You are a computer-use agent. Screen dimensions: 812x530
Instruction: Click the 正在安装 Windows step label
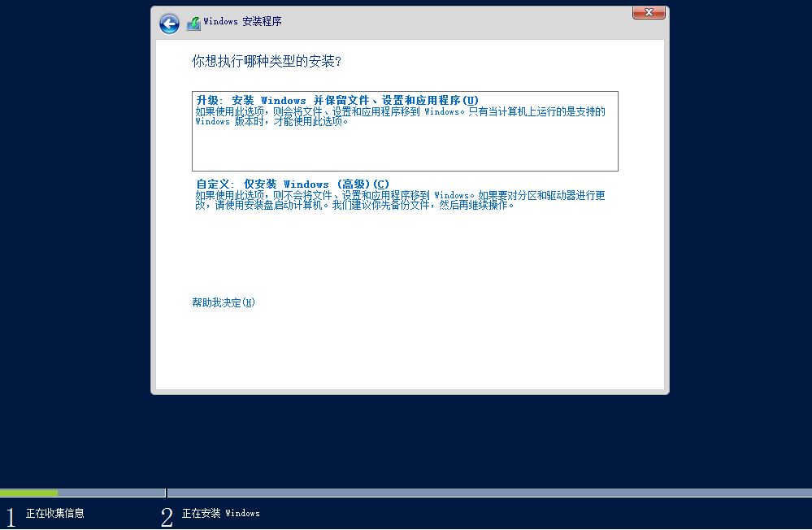[220, 513]
